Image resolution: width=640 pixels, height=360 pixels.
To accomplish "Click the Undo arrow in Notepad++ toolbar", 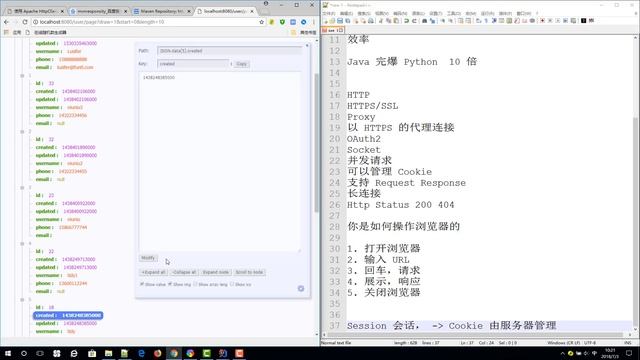I will pos(407,21).
